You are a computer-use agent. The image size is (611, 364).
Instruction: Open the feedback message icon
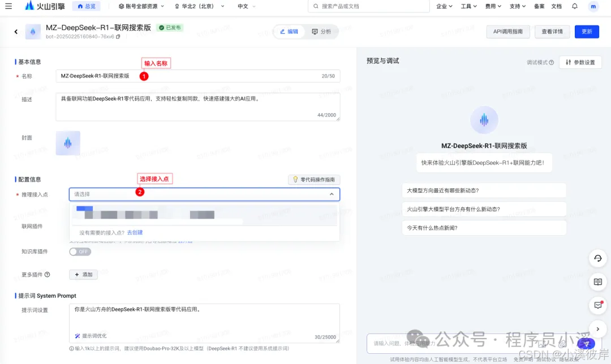[598, 305]
